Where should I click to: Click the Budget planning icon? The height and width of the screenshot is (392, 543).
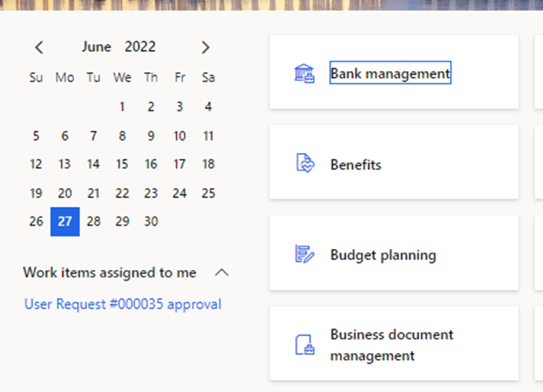(304, 255)
